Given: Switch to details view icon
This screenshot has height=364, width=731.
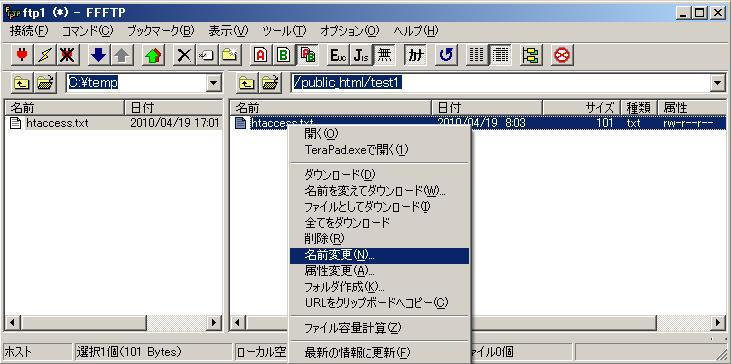Looking at the screenshot, I should click(x=500, y=55).
